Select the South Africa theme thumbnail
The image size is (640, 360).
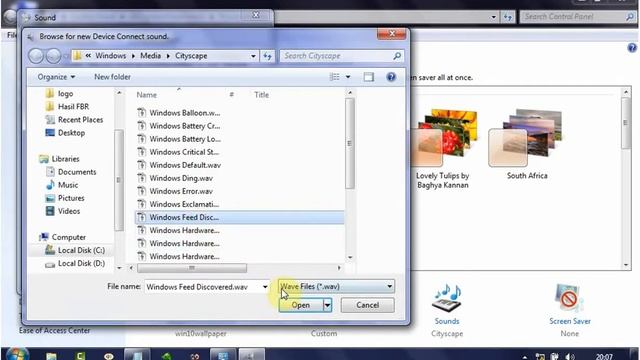[527, 144]
